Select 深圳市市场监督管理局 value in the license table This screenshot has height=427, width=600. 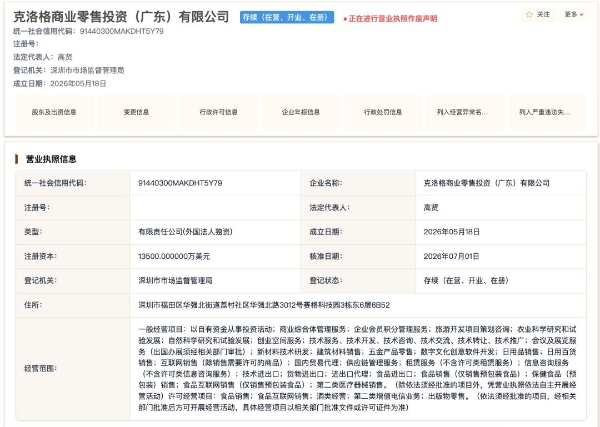[x=175, y=280]
